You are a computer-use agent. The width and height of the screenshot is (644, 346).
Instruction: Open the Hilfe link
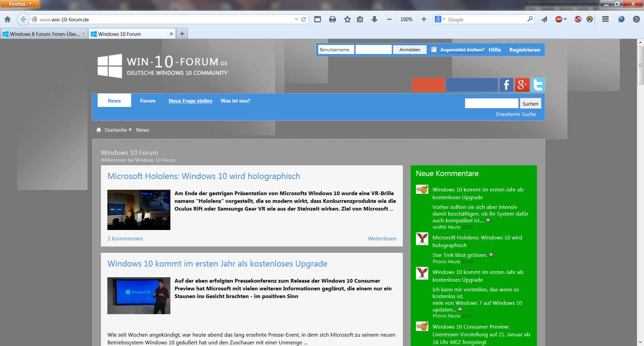click(495, 50)
